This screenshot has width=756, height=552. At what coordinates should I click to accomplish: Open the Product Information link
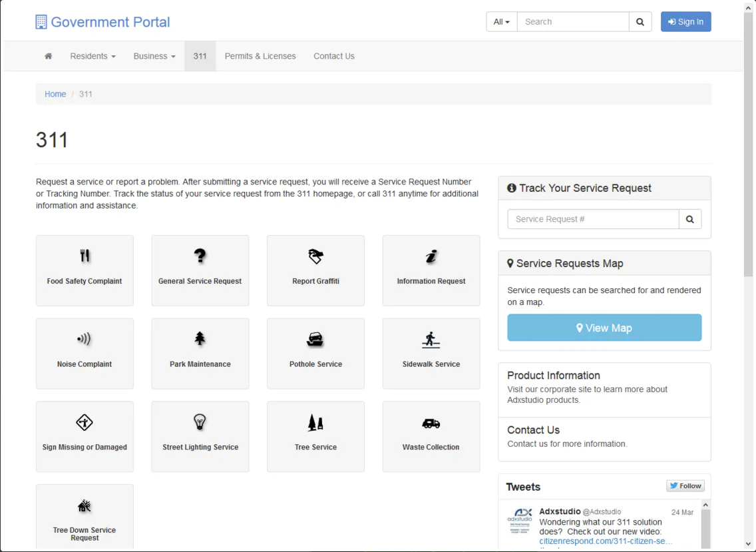click(554, 376)
